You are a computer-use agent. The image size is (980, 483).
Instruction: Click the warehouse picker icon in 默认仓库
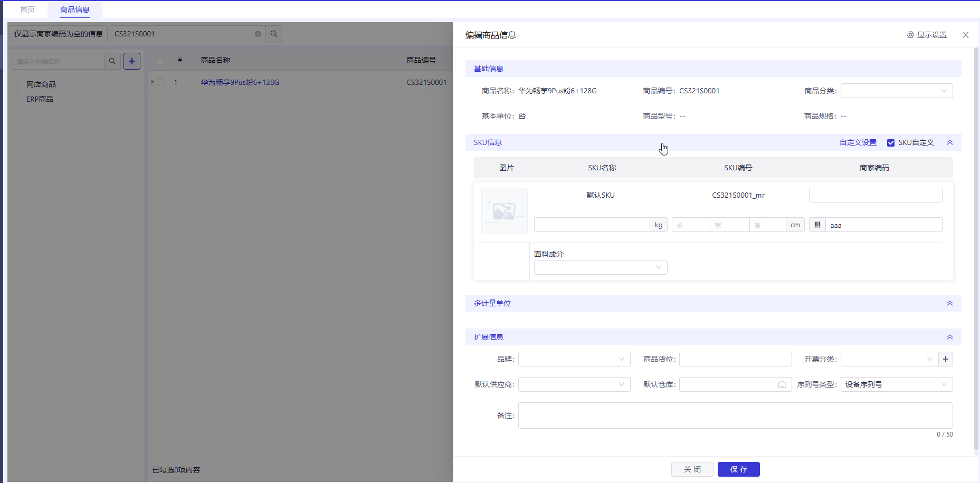coord(782,384)
